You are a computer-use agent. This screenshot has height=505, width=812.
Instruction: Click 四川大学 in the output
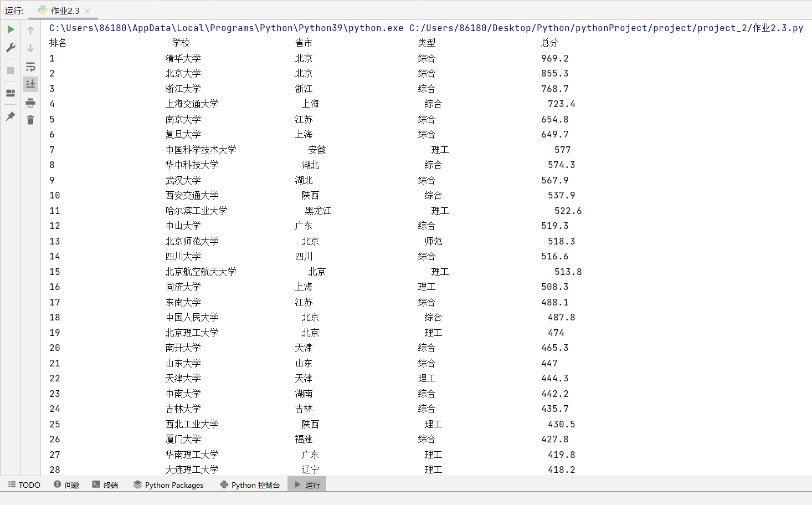coord(183,256)
